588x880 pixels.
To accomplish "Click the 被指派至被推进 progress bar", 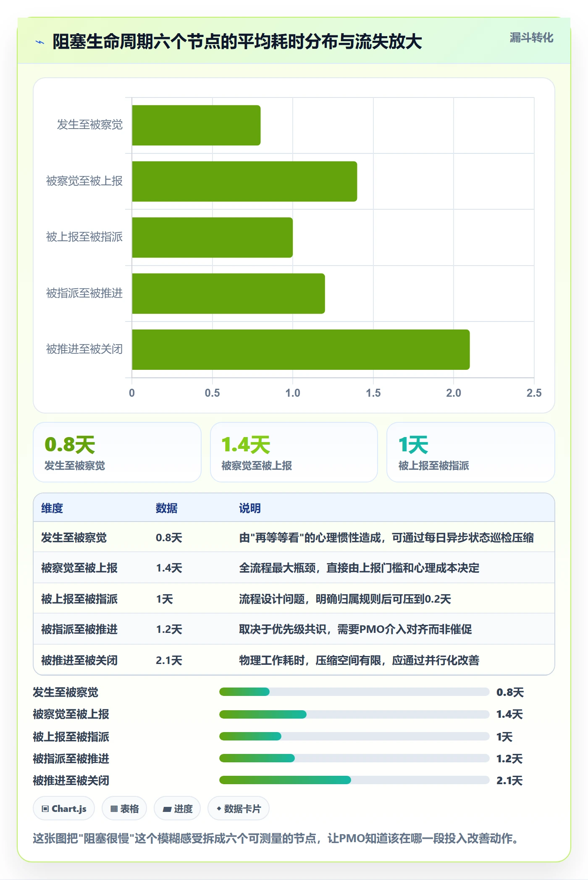I will [354, 758].
